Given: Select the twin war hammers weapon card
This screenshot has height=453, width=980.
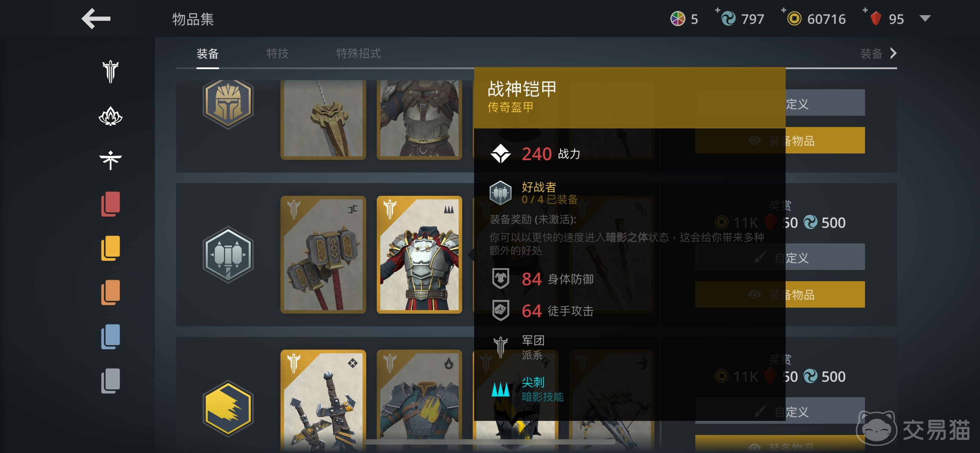Looking at the screenshot, I should (323, 254).
